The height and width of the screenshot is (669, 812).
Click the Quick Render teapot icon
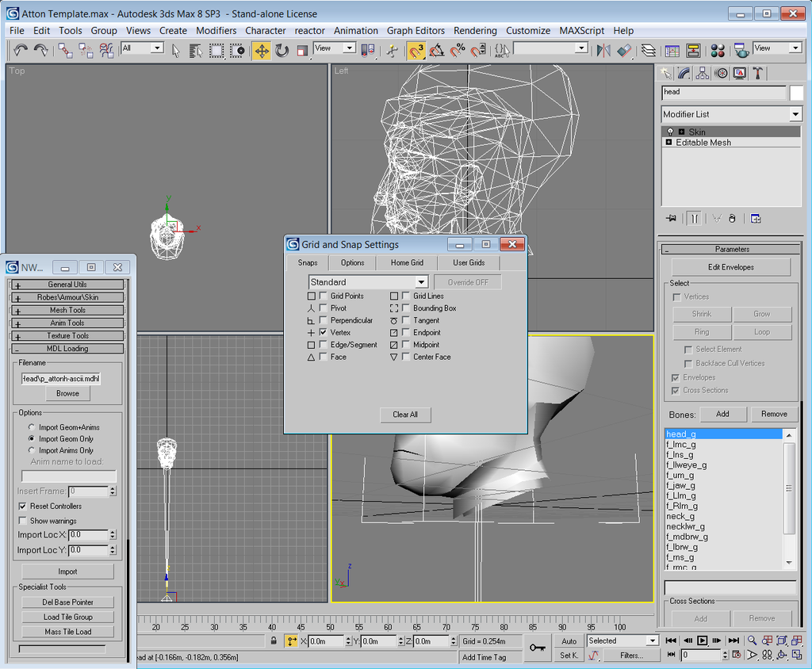tap(741, 51)
